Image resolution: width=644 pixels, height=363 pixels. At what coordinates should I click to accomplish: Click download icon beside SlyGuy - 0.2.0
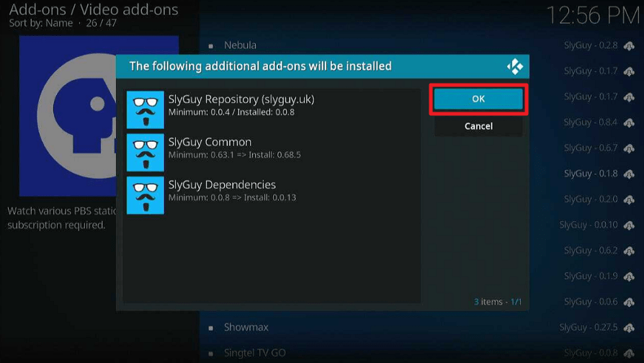click(629, 200)
